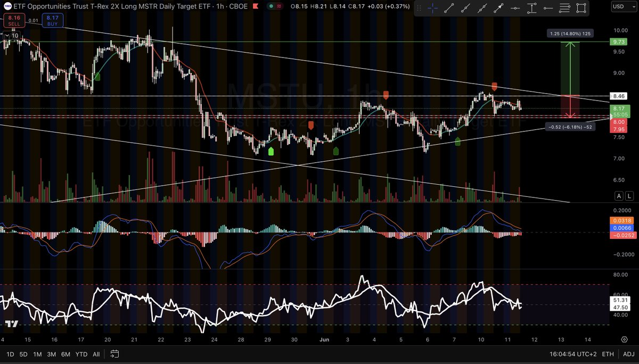Click the red sell marker near June 10
This screenshot has height=364, width=639.
tap(494, 86)
